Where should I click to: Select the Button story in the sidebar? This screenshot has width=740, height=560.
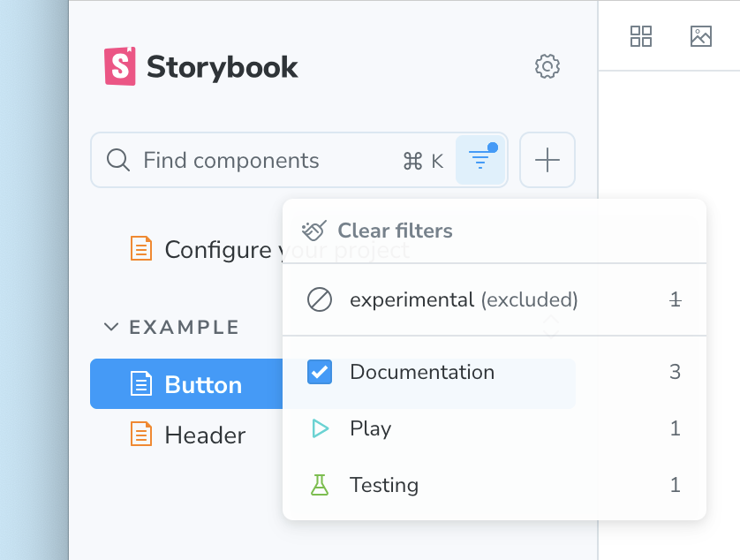[x=201, y=384]
